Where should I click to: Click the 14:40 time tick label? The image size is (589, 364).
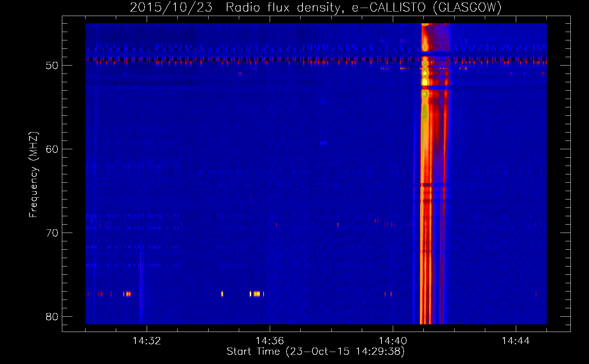click(393, 341)
